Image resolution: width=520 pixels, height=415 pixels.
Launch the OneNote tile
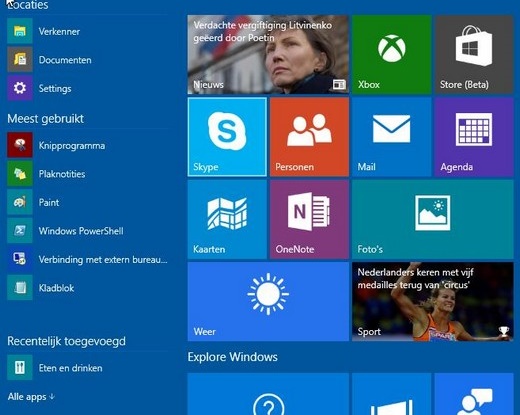tap(309, 219)
